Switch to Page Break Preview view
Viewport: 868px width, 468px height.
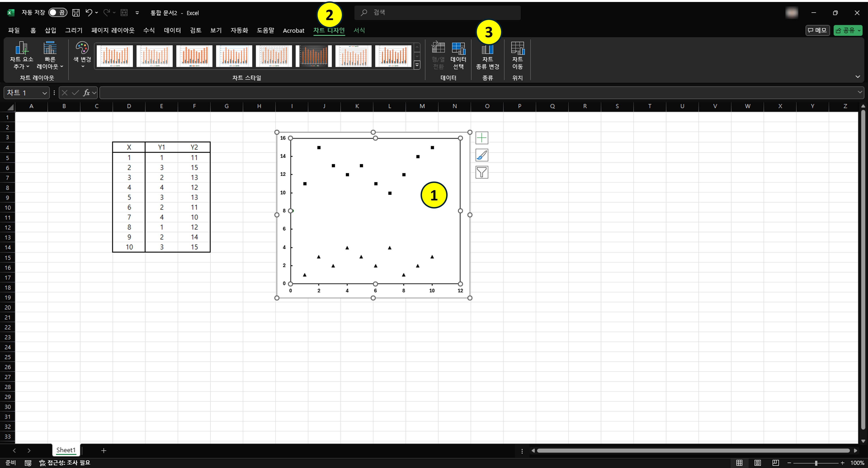[x=775, y=463]
